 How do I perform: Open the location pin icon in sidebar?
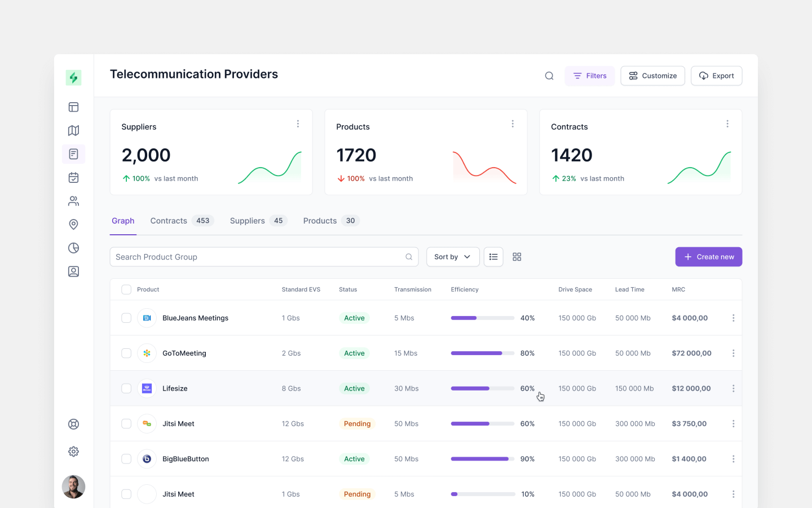pyautogui.click(x=73, y=225)
